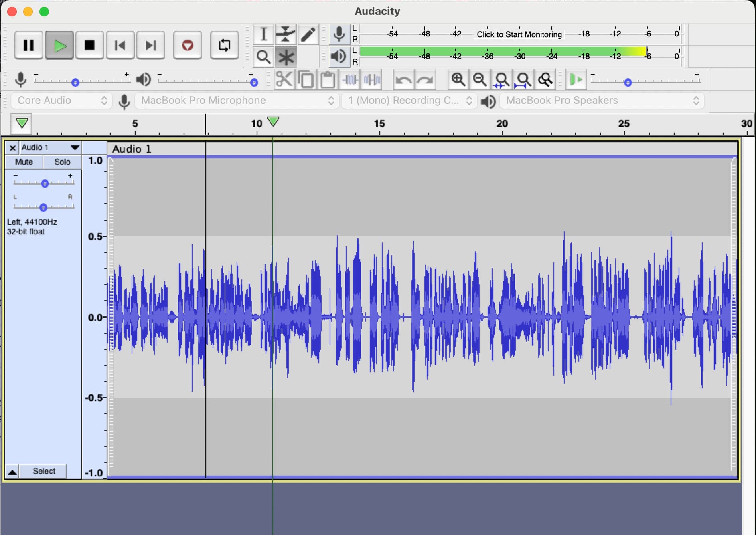Click the speaker icon beside output dropdown
The height and width of the screenshot is (535, 756).
click(x=488, y=101)
